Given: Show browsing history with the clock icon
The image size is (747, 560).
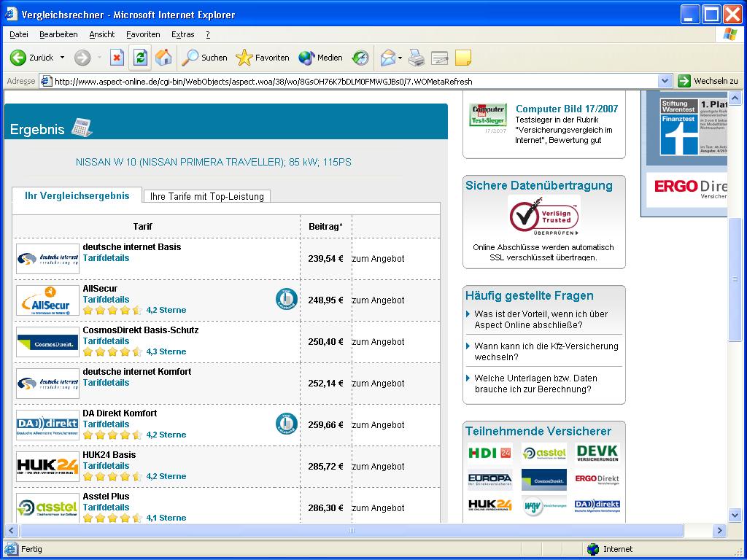Looking at the screenshot, I should (x=360, y=58).
